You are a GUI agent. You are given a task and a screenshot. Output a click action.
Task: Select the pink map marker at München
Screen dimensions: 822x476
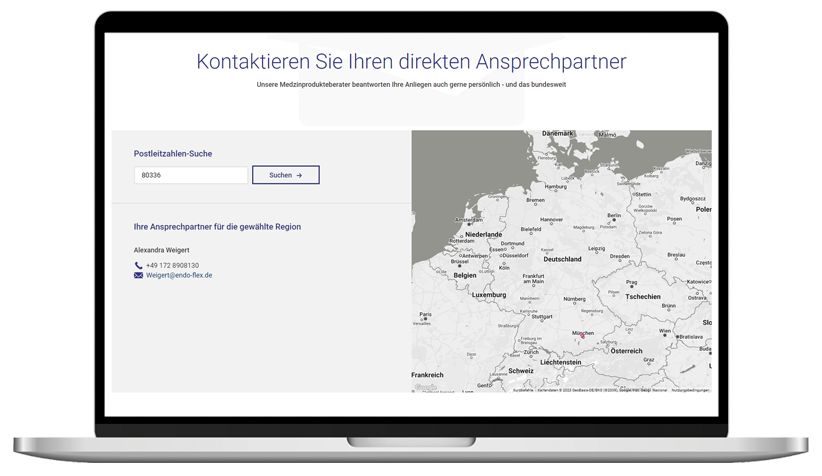click(582, 337)
